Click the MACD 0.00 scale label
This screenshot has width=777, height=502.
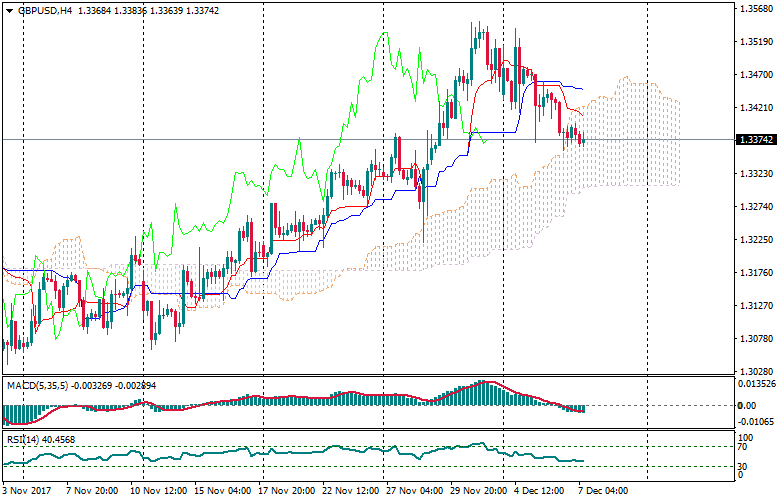(747, 405)
